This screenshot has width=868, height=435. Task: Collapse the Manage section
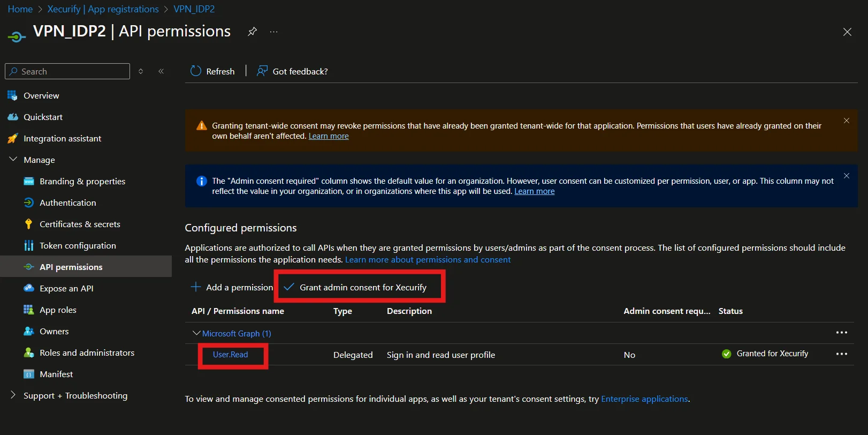pos(13,160)
